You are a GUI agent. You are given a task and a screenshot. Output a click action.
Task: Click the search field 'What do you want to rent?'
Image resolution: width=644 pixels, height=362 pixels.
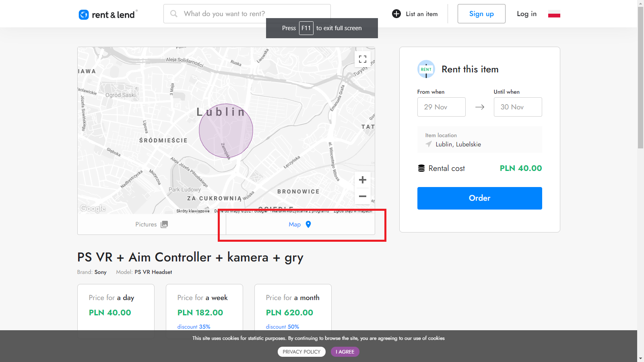[x=247, y=14]
